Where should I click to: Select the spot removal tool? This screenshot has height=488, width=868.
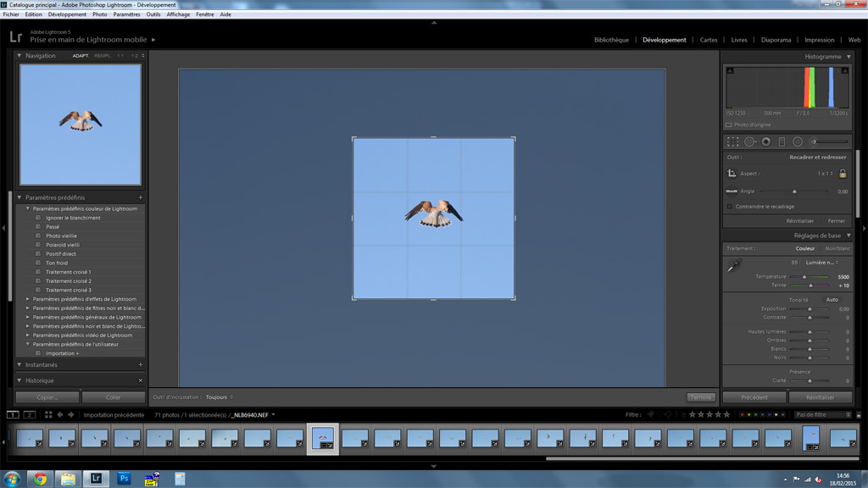click(749, 141)
